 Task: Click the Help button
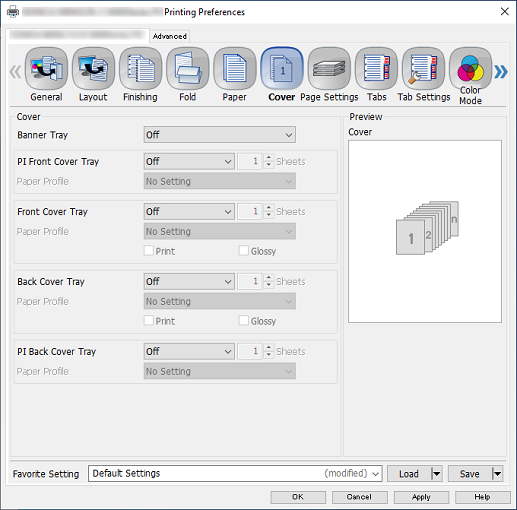483,497
